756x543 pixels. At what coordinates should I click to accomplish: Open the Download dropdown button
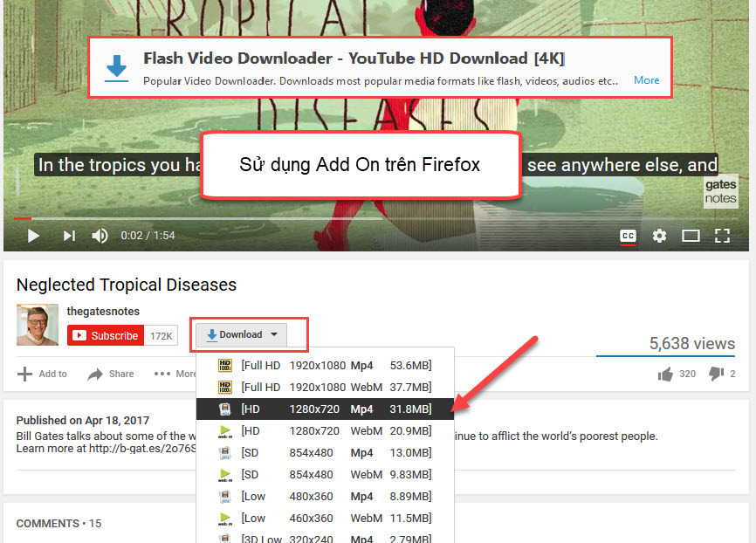pos(242,334)
